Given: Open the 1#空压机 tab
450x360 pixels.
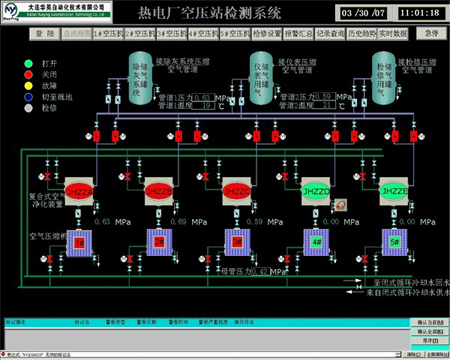Looking at the screenshot, I should click(108, 34).
